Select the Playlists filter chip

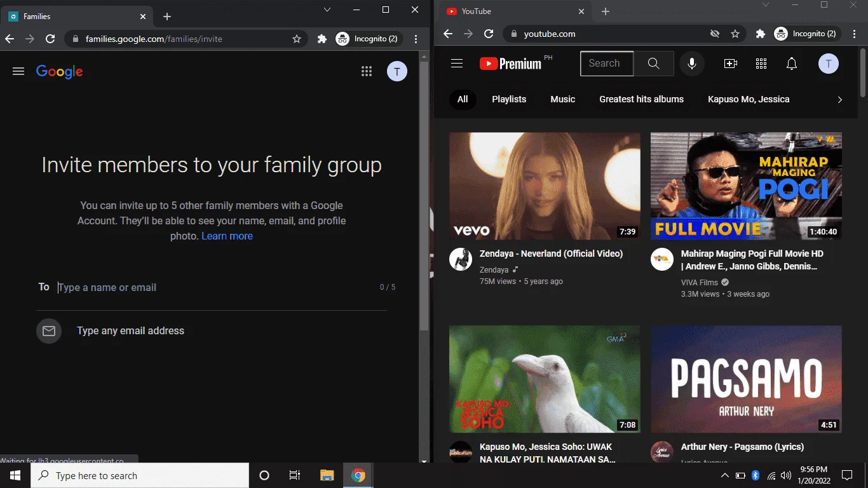tap(509, 99)
